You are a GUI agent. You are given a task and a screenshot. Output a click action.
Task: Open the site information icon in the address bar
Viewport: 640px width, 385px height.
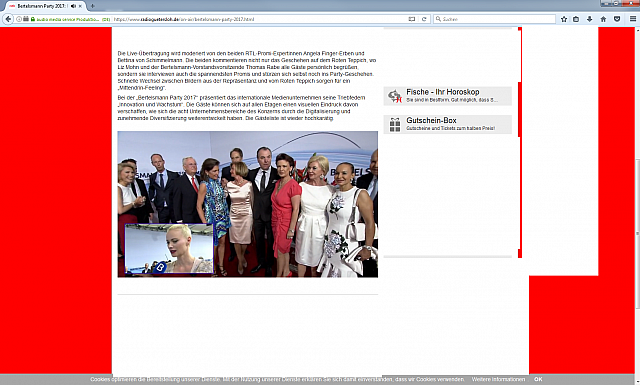[19, 19]
